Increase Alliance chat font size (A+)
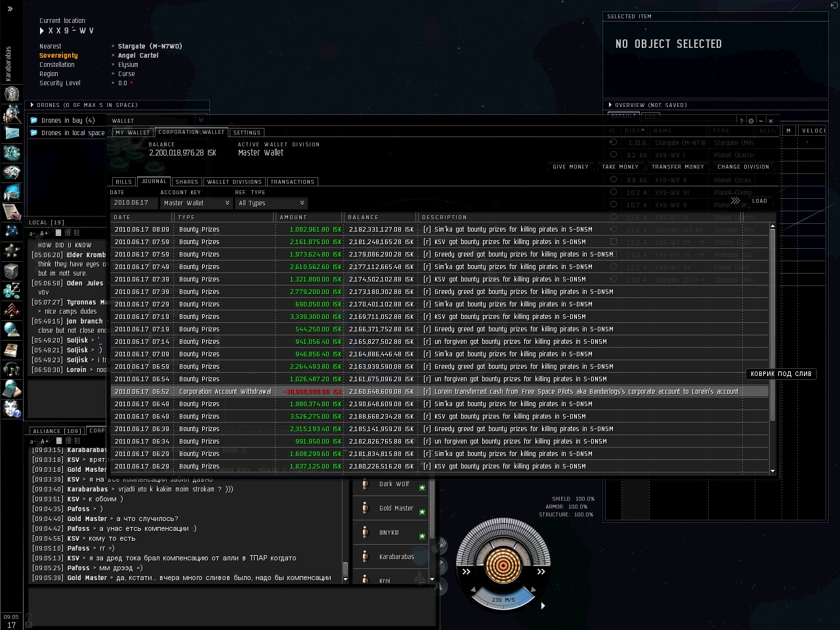840x630 pixels. 44,441
